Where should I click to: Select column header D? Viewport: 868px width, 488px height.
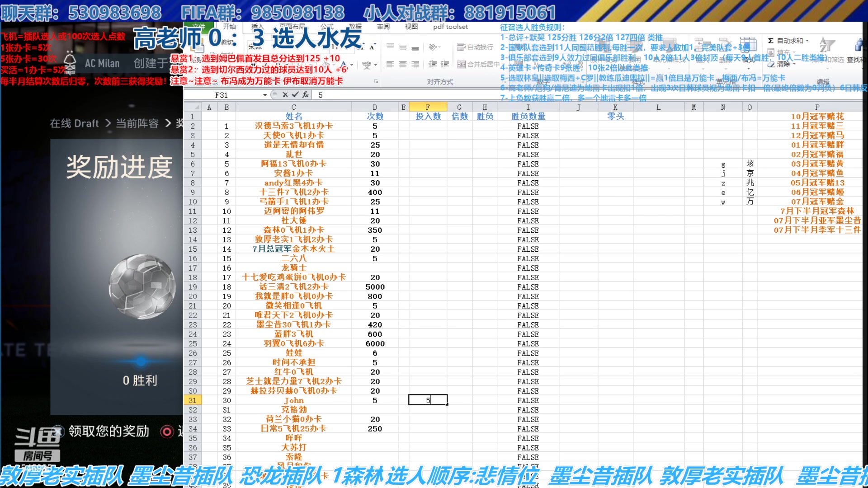[x=375, y=107]
